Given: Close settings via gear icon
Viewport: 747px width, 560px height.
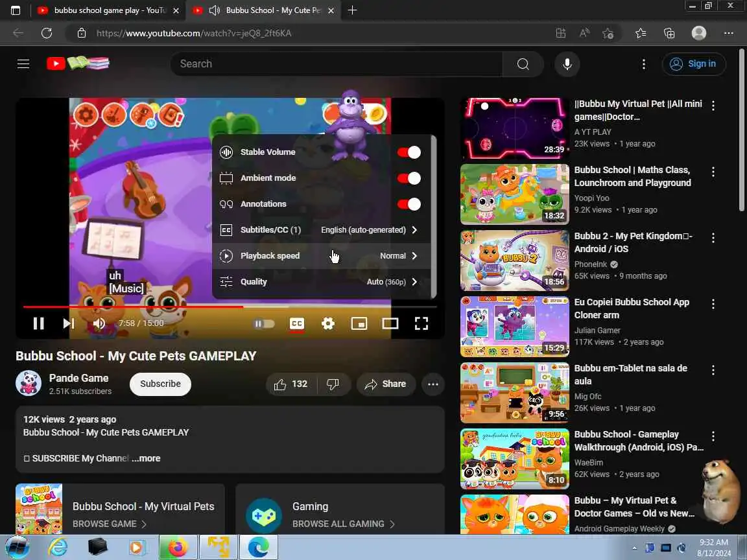Looking at the screenshot, I should tap(327, 324).
